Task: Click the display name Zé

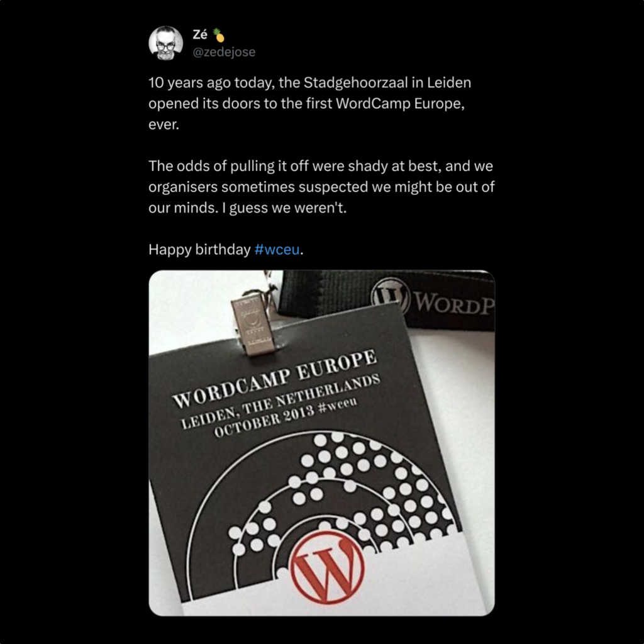Action: [x=199, y=35]
